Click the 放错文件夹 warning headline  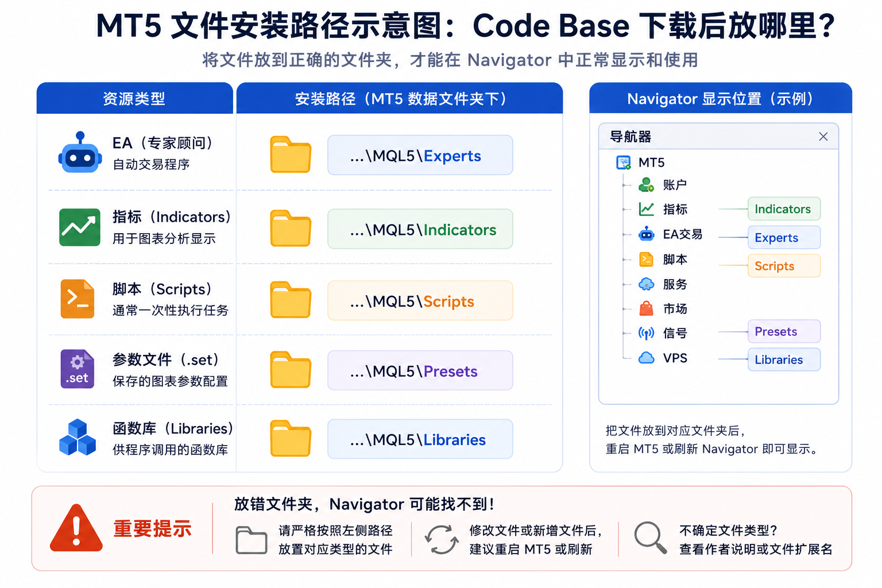pos(364,504)
